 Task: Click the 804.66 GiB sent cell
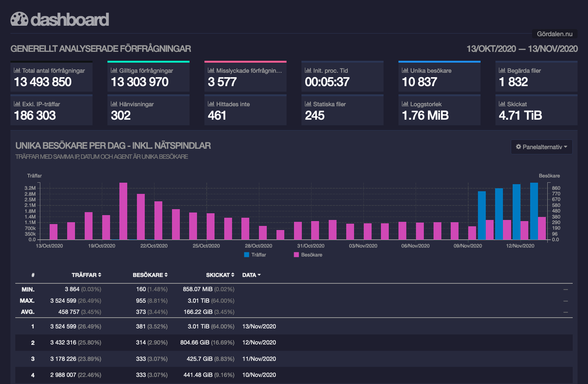coord(195,342)
